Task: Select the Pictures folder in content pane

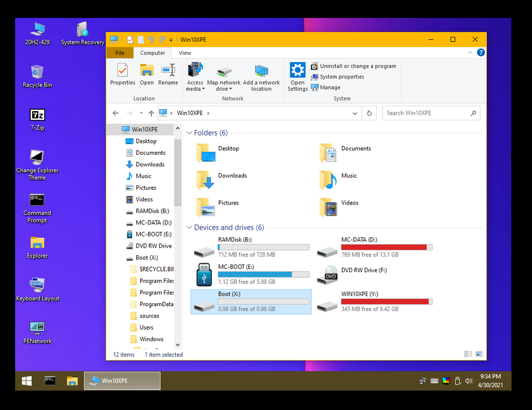Action: click(218, 207)
